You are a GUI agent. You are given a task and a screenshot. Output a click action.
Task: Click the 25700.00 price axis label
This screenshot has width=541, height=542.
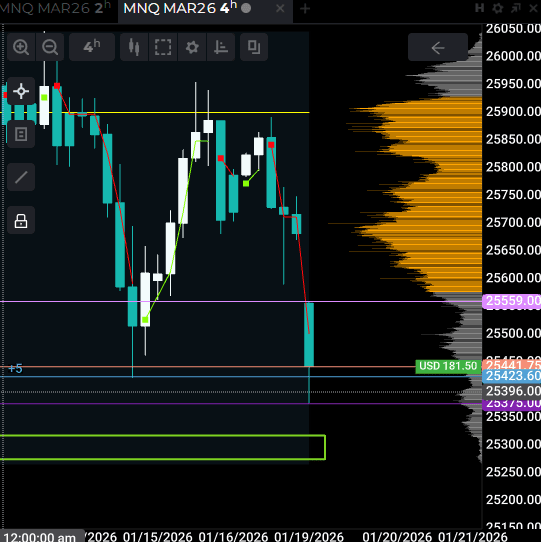coord(513,222)
